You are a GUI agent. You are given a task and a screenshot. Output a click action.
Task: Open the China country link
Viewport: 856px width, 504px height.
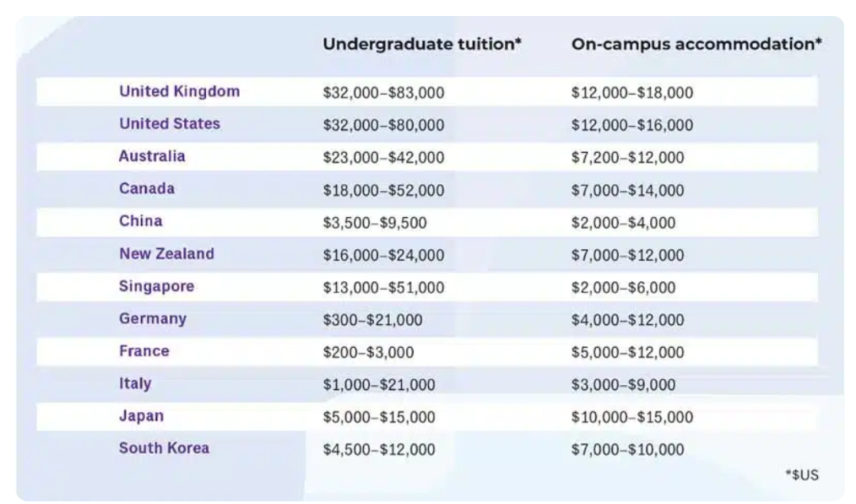pyautogui.click(x=140, y=222)
